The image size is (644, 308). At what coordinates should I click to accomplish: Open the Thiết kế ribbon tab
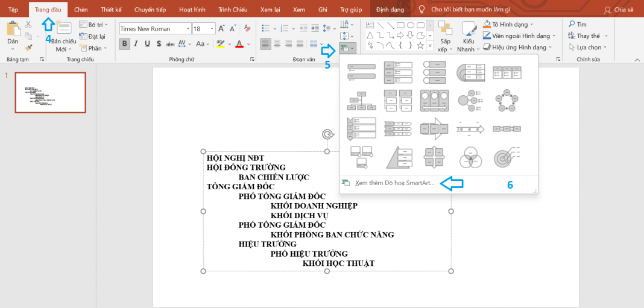110,10
